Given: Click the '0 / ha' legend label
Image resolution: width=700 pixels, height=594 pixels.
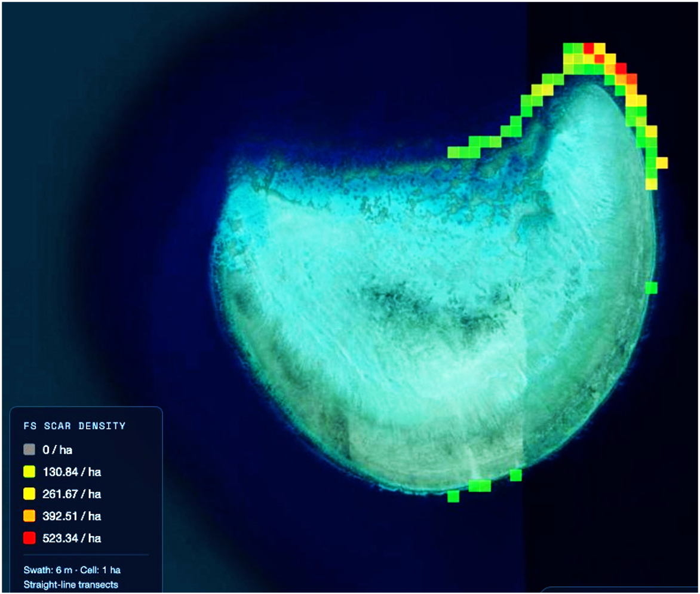Looking at the screenshot, I should tap(57, 450).
